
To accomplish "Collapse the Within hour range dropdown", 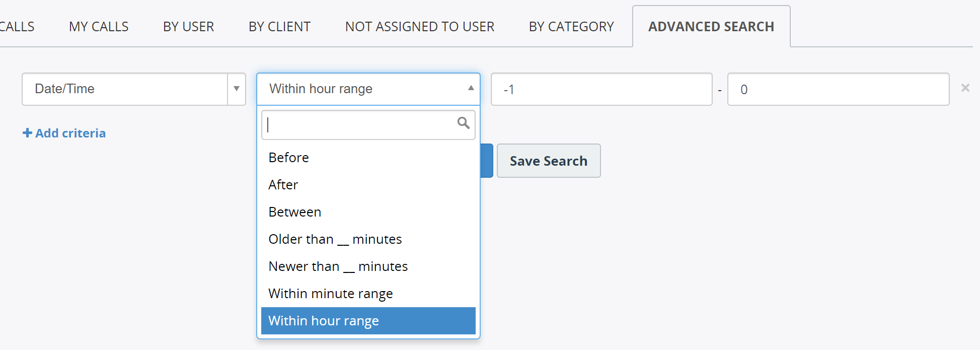I will [x=368, y=89].
